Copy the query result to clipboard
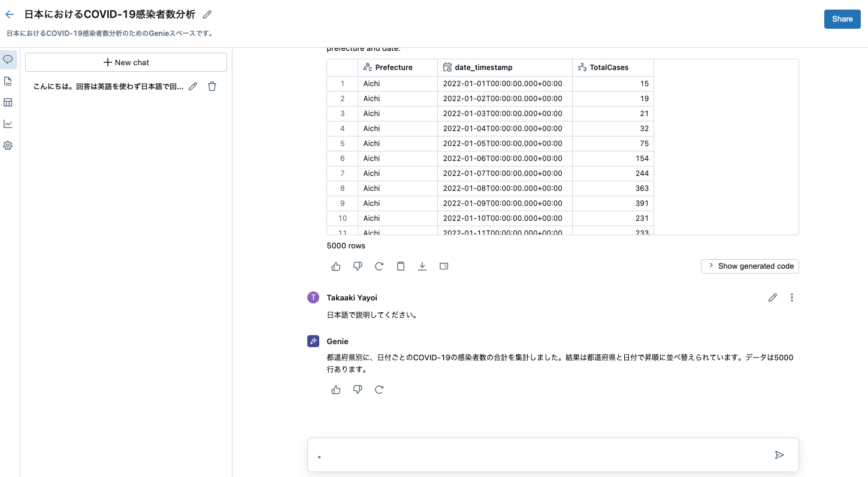Screen dimensions: 868x477 (401, 266)
